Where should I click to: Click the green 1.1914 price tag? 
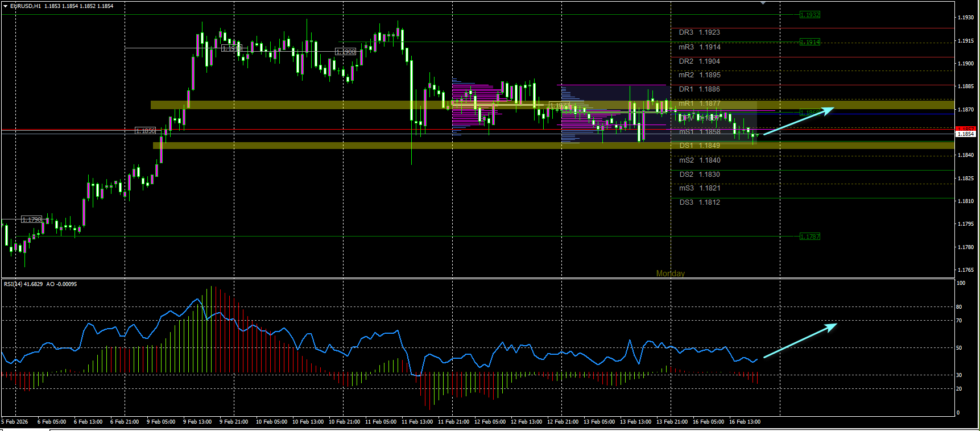(x=809, y=42)
